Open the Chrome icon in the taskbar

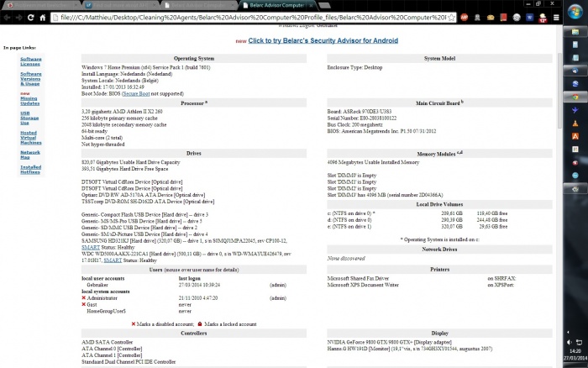(575, 97)
